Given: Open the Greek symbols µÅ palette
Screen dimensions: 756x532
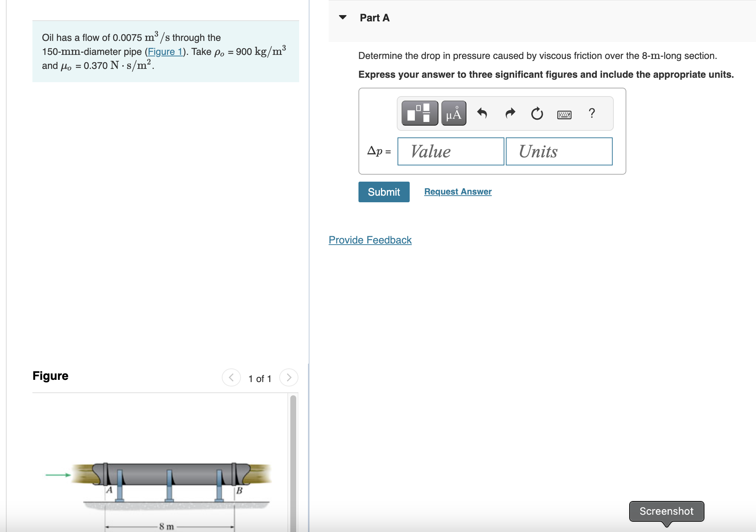Looking at the screenshot, I should pyautogui.click(x=454, y=113).
